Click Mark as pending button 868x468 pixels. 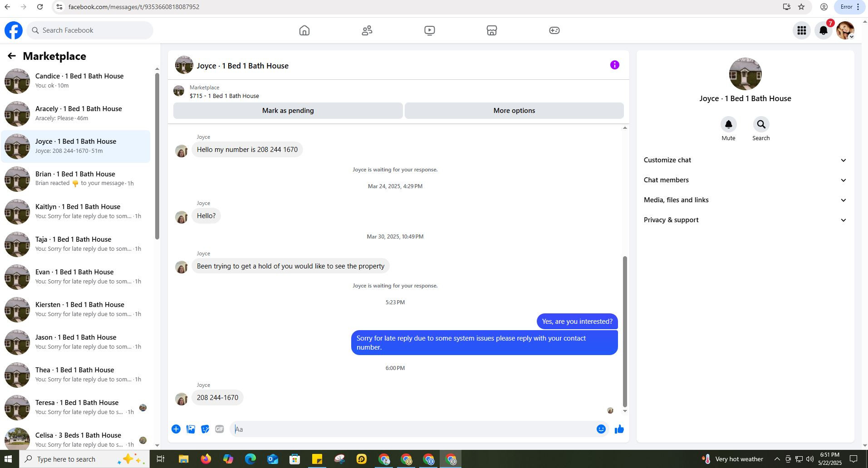coord(288,111)
